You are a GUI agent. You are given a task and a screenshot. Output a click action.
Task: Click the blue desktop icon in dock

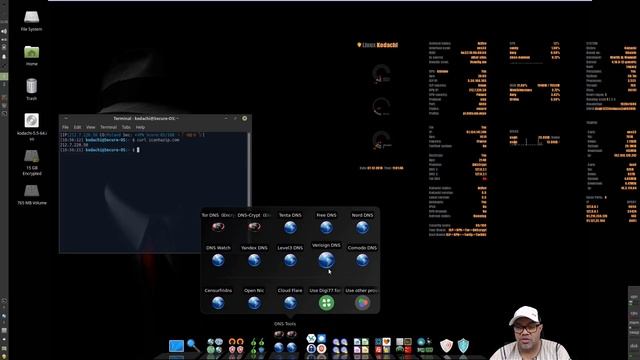pos(176,346)
